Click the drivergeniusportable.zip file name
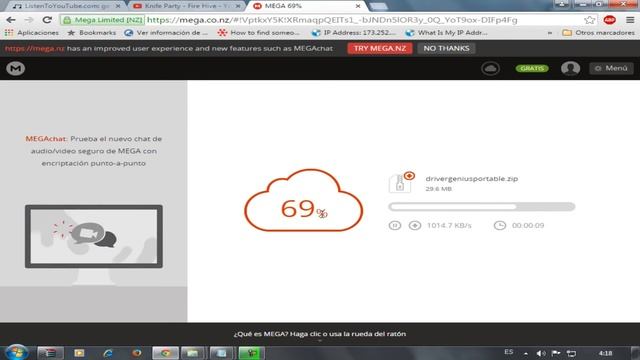640x360 pixels. pyautogui.click(x=471, y=178)
